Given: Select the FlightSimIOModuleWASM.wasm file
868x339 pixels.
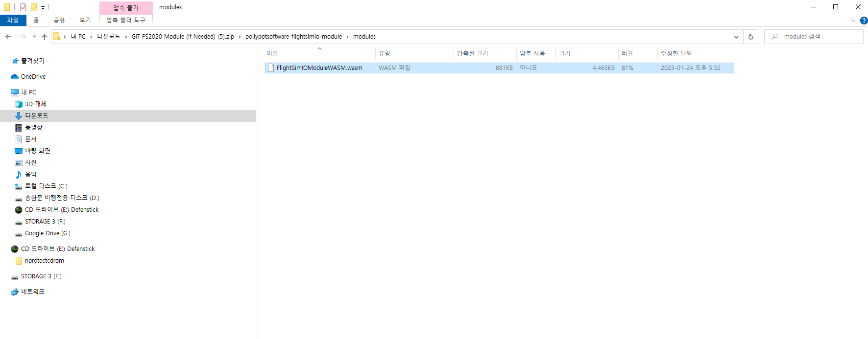Looking at the screenshot, I should coord(319,68).
